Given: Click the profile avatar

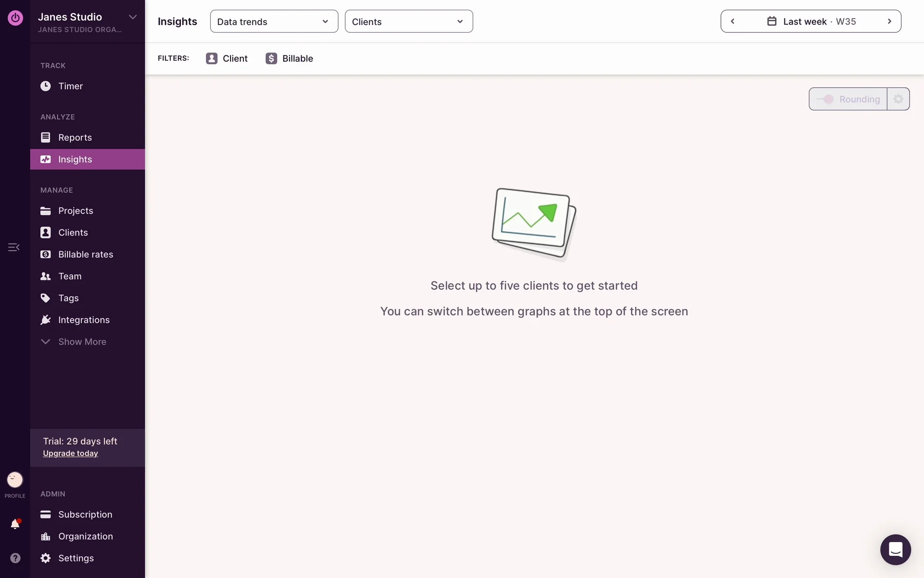Looking at the screenshot, I should pyautogui.click(x=15, y=480).
